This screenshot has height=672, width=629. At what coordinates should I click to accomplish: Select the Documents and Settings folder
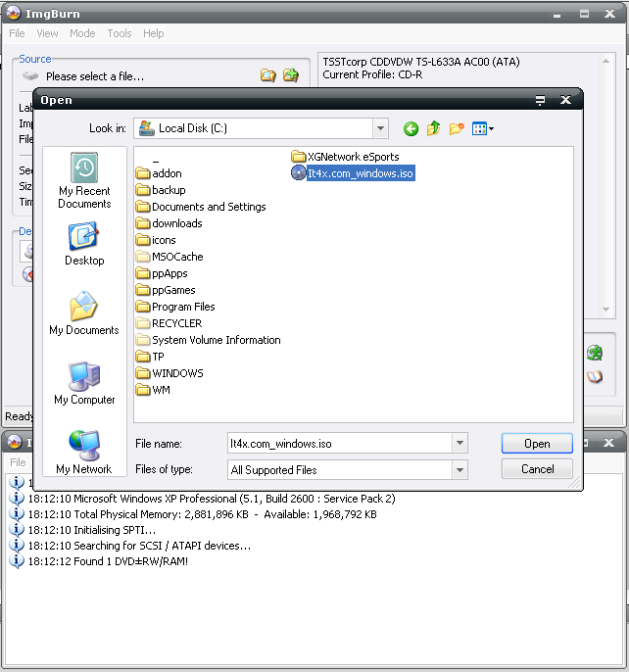click(201, 207)
